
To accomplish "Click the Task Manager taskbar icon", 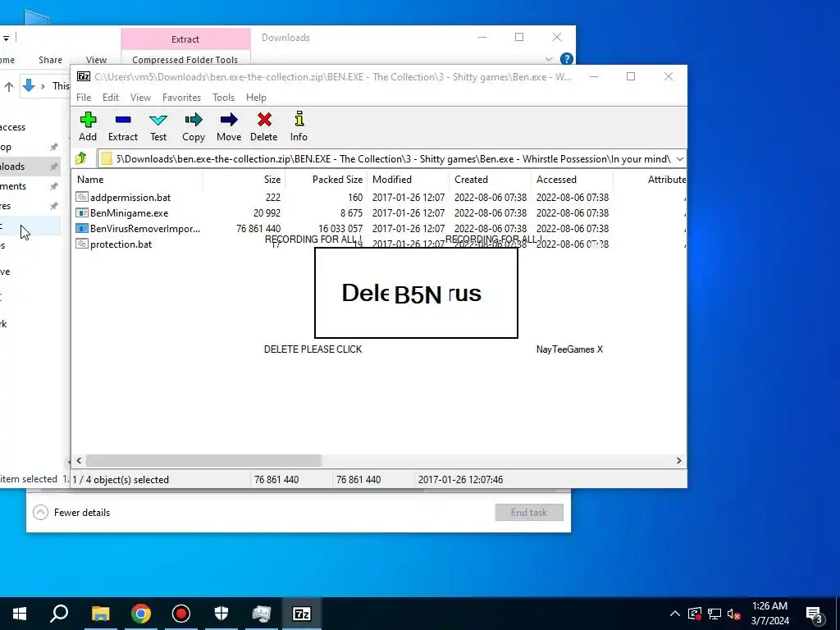I will click(x=262, y=614).
